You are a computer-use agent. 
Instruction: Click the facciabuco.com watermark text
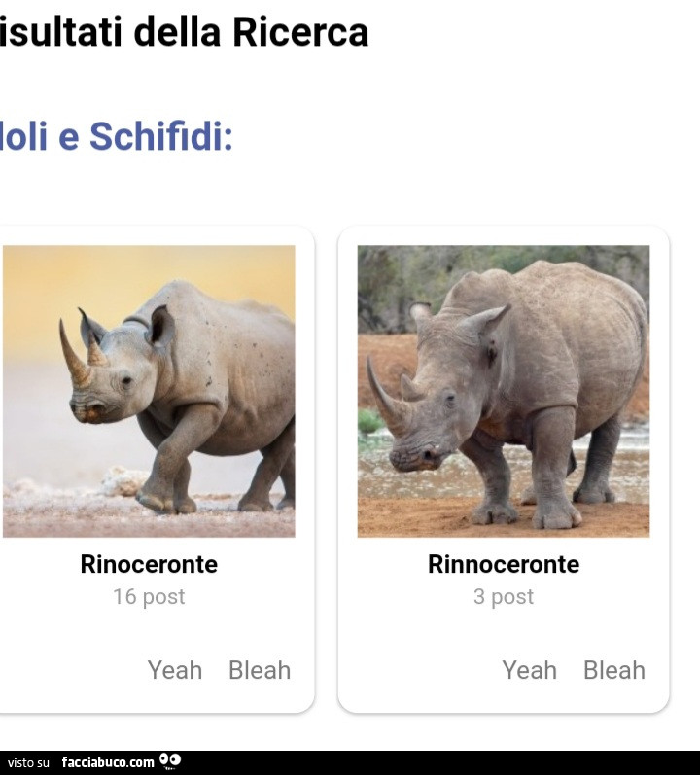pyautogui.click(x=108, y=762)
